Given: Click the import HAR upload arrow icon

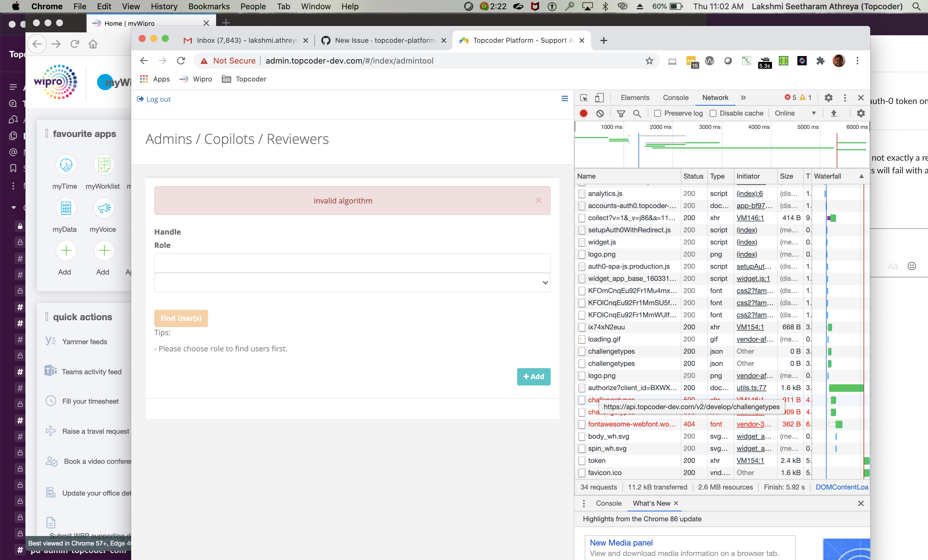Looking at the screenshot, I should click(834, 113).
